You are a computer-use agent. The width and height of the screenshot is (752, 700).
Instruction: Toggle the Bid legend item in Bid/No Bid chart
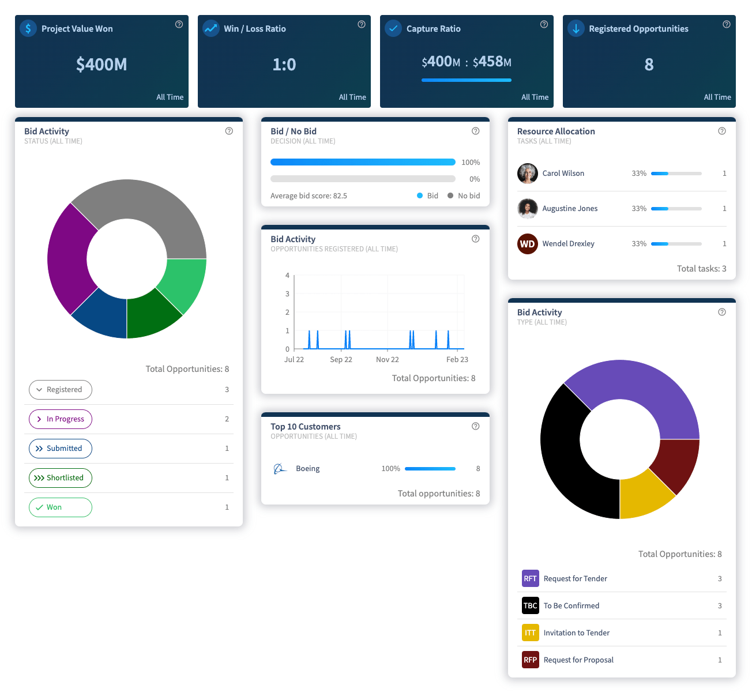[x=427, y=195]
